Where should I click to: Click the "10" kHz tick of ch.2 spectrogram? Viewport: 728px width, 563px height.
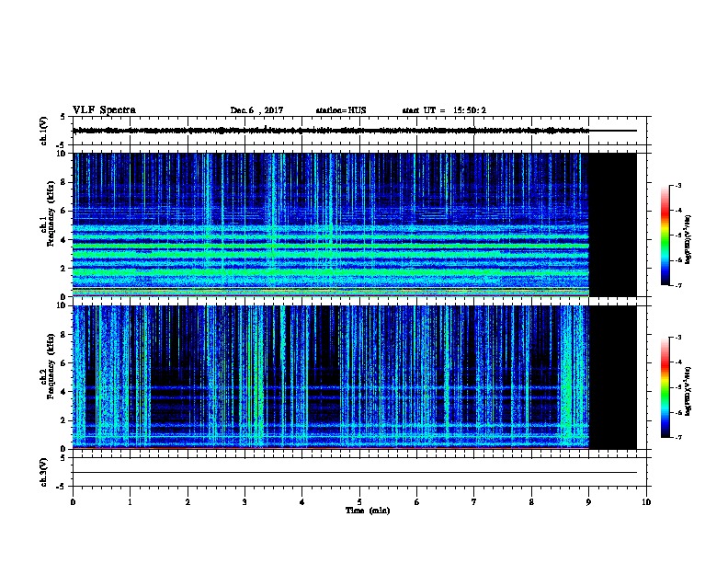[62, 305]
